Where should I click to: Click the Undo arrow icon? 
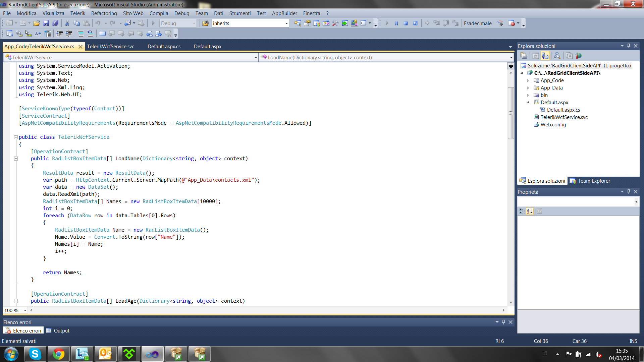click(98, 23)
